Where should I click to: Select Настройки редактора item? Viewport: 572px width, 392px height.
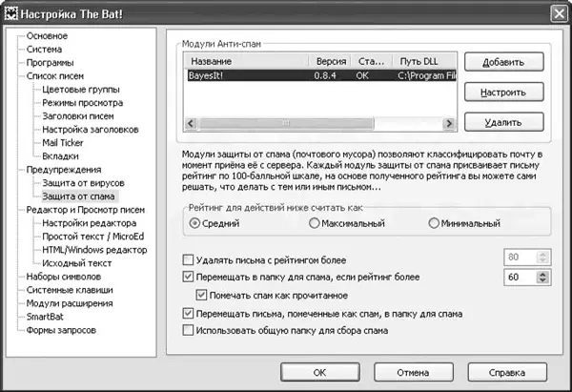[x=89, y=223]
